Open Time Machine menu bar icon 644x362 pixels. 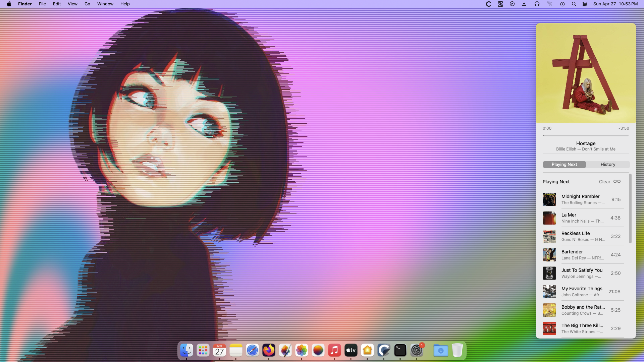point(562,4)
